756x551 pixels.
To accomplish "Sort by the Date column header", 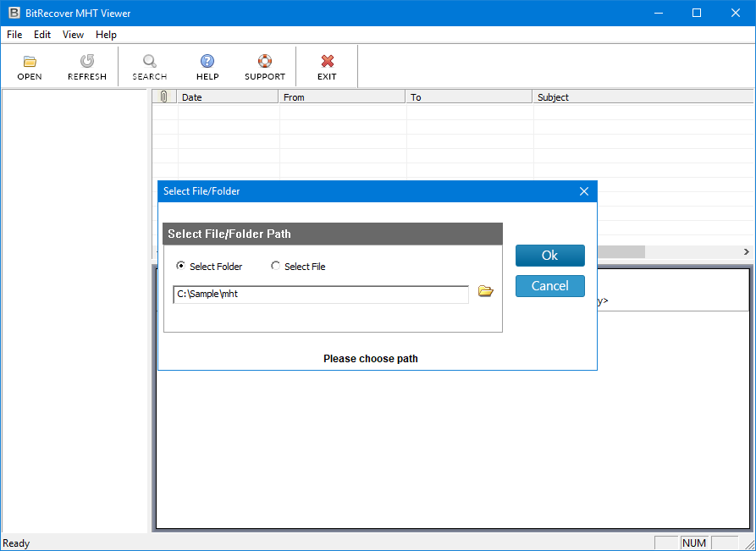I will [228, 96].
